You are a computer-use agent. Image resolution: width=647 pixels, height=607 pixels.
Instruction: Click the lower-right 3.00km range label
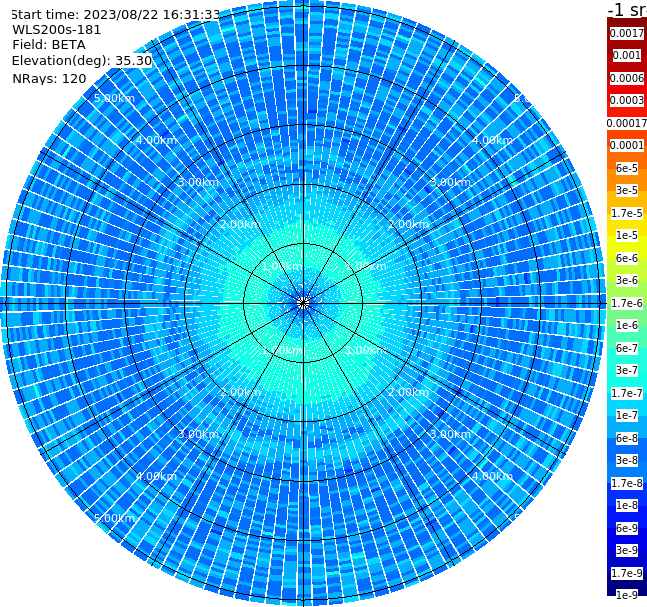450,435
